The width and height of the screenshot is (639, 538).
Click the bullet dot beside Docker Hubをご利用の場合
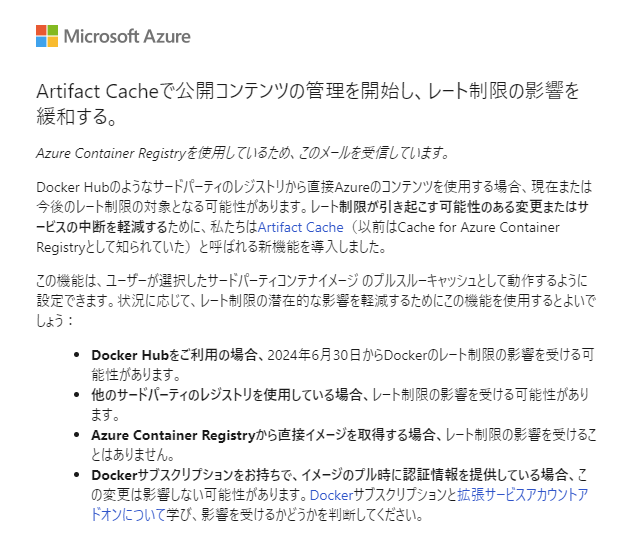pos(76,355)
